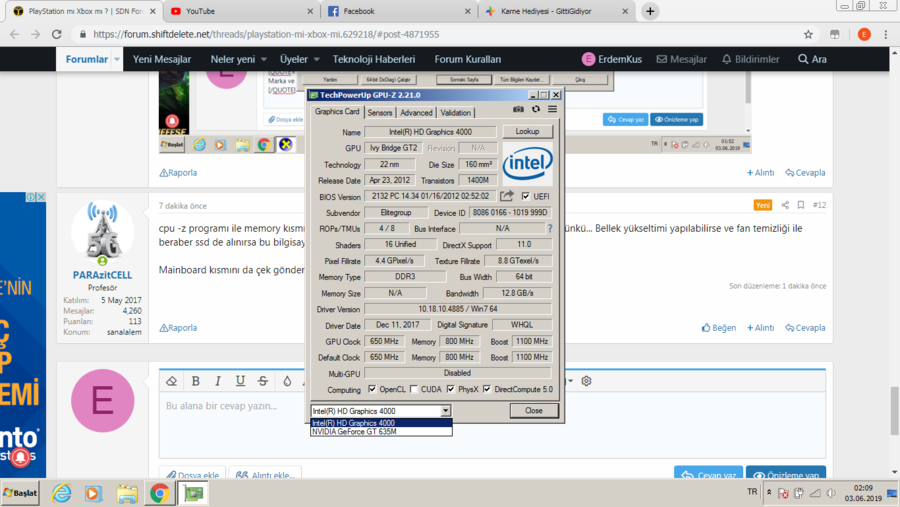The width and height of the screenshot is (900, 507).
Task: Click the GPU-Z Close button
Action: pyautogui.click(x=534, y=411)
